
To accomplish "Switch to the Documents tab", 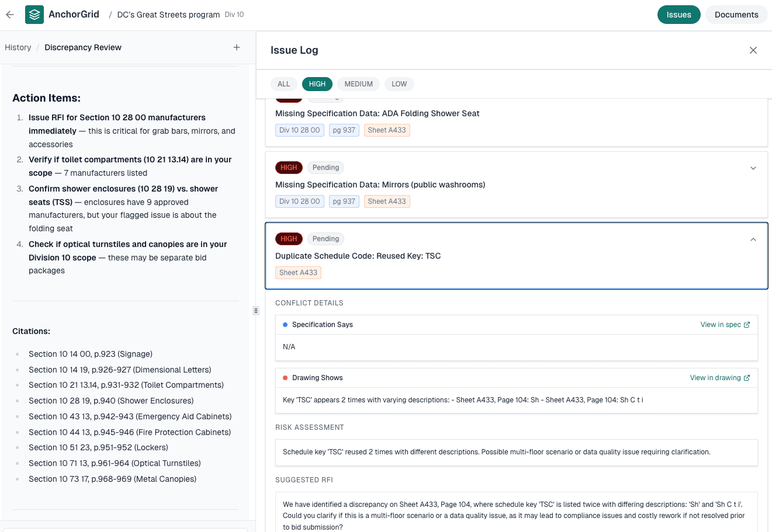I will [736, 15].
